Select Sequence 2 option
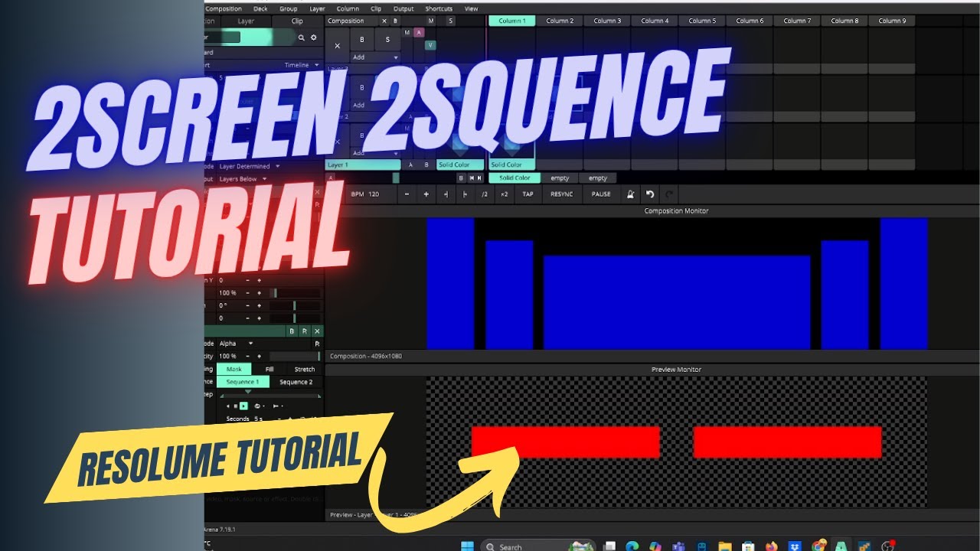980x551 pixels. click(296, 382)
